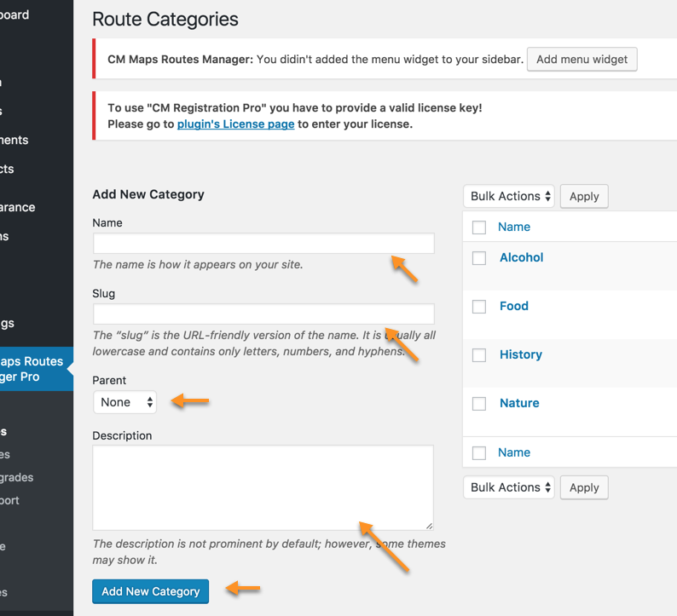
Task: Toggle the History category checkbox
Action: (479, 355)
